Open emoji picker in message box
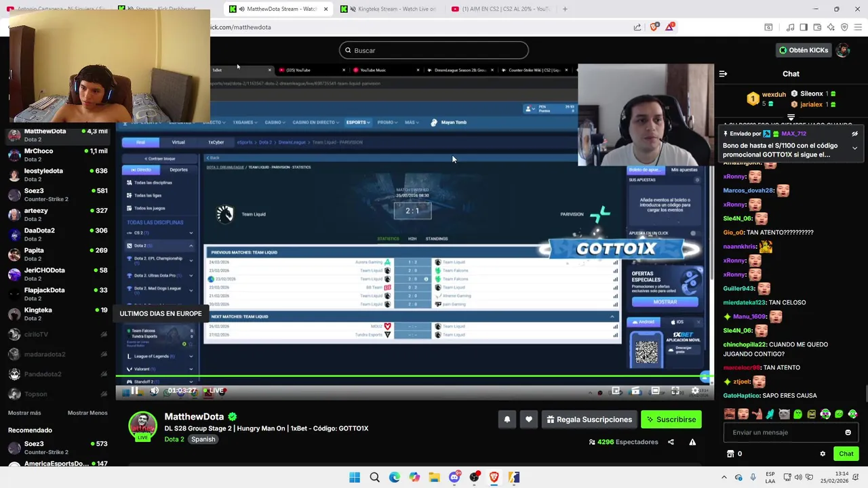The height and width of the screenshot is (488, 868). click(x=848, y=432)
